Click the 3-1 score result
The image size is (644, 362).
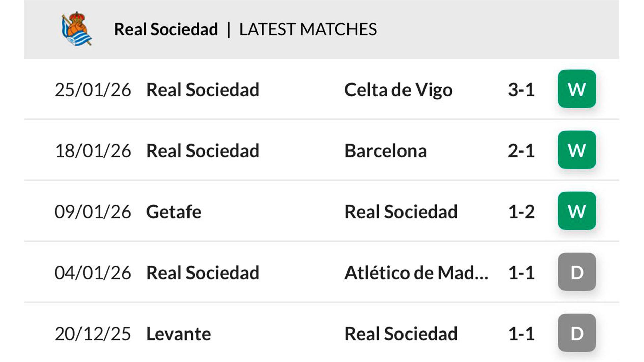[x=521, y=90]
